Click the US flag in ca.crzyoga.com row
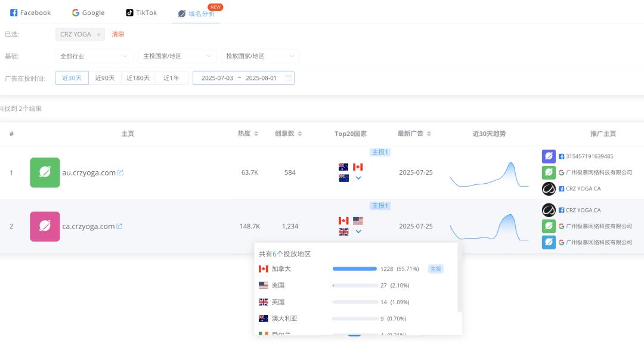Image resolution: width=644 pixels, height=343 pixels. click(358, 221)
